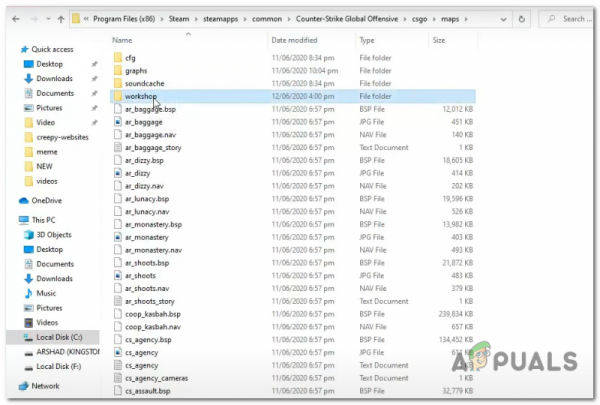Viewport: 600px width, 405px height.
Task: Select file ar_monastery.nav
Action: pyautogui.click(x=153, y=250)
